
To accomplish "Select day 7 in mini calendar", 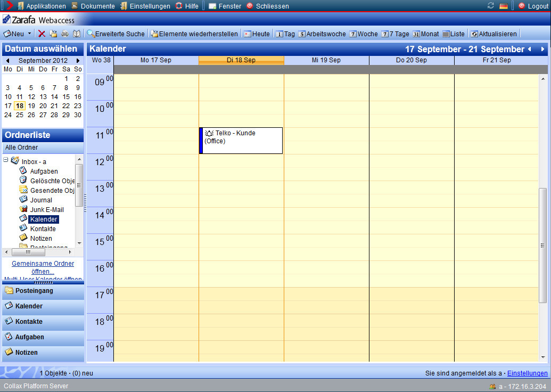I will pos(54,87).
